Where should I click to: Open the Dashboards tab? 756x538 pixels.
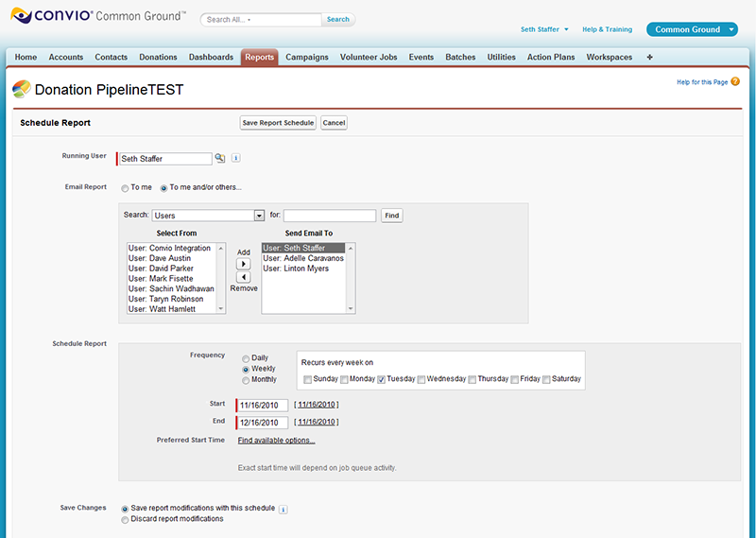[x=211, y=58]
